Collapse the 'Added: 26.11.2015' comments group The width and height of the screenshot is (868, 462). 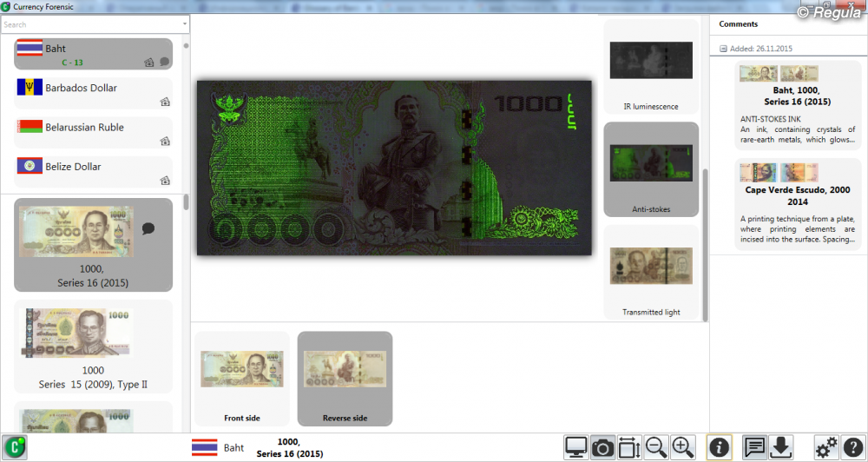pos(723,49)
